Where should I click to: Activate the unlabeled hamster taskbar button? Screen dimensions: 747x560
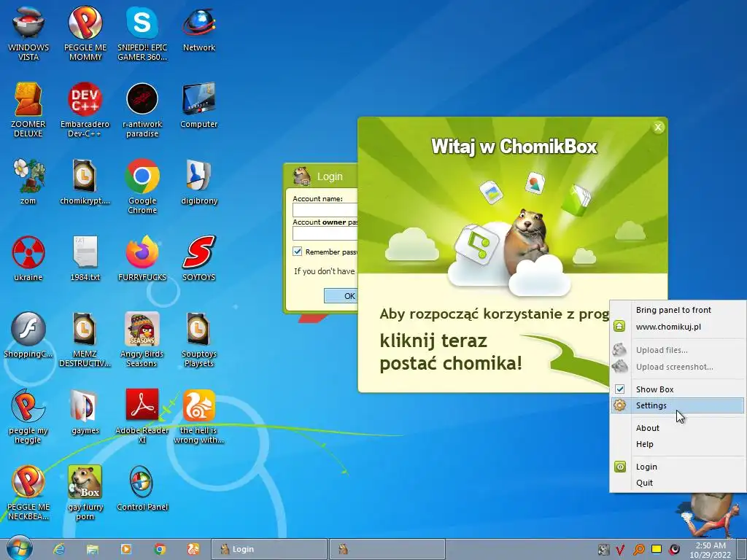(387, 549)
